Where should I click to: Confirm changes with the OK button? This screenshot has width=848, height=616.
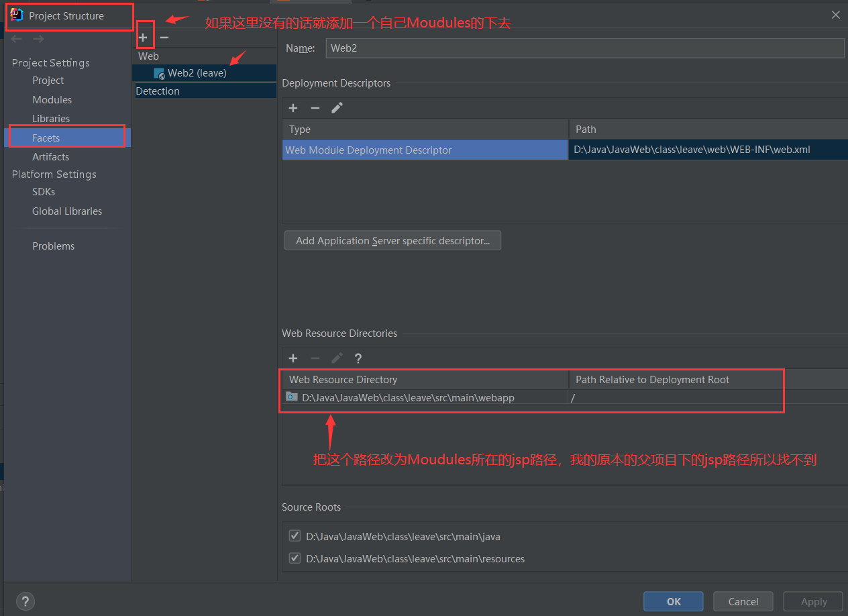coord(673,601)
